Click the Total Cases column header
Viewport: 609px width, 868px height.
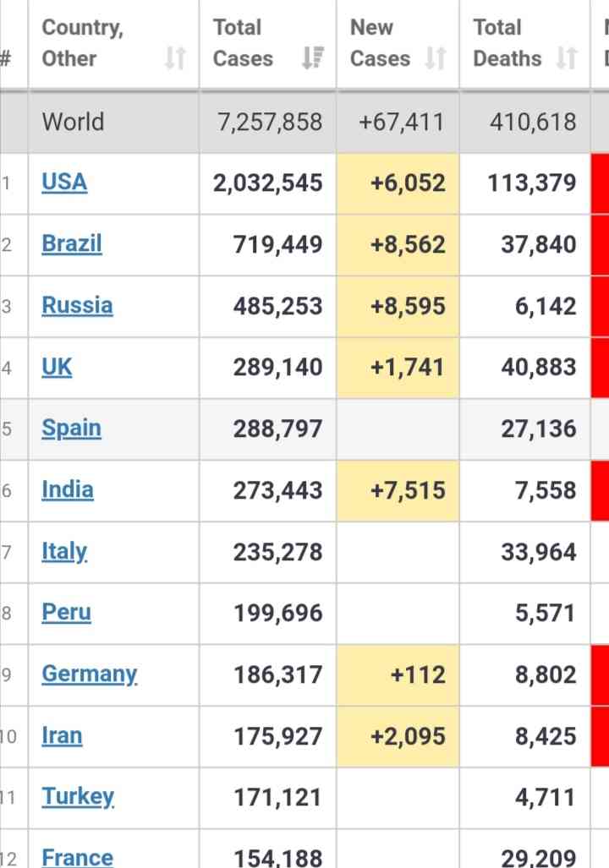pos(267,43)
